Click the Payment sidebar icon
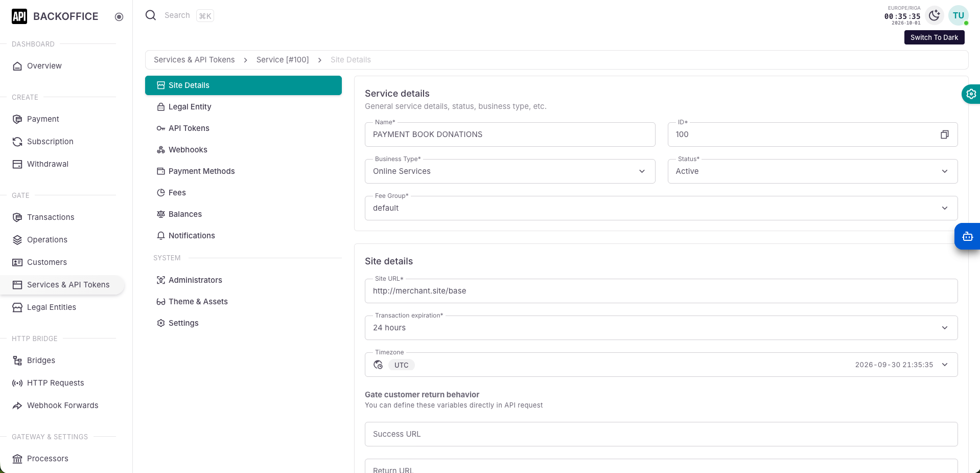The width and height of the screenshot is (980, 473). click(x=17, y=119)
